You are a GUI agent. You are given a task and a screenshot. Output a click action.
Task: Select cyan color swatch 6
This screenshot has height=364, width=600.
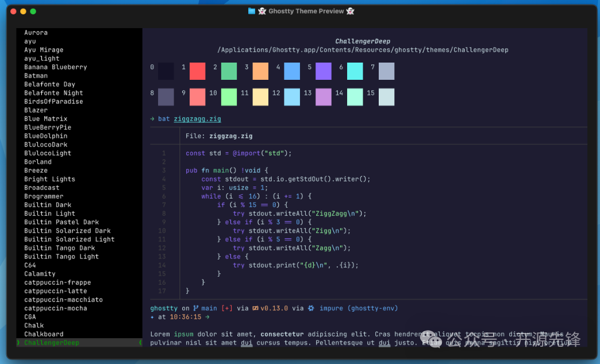[355, 71]
